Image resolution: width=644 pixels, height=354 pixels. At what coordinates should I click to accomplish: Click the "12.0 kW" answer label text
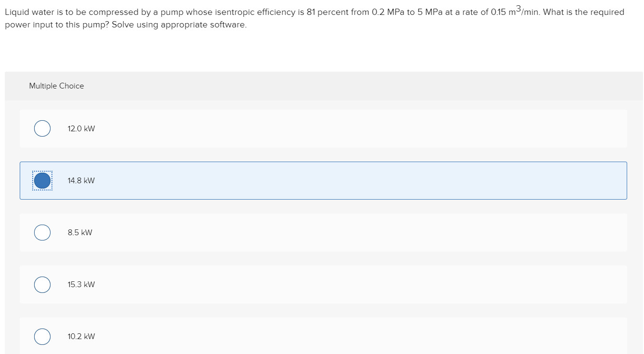[81, 128]
